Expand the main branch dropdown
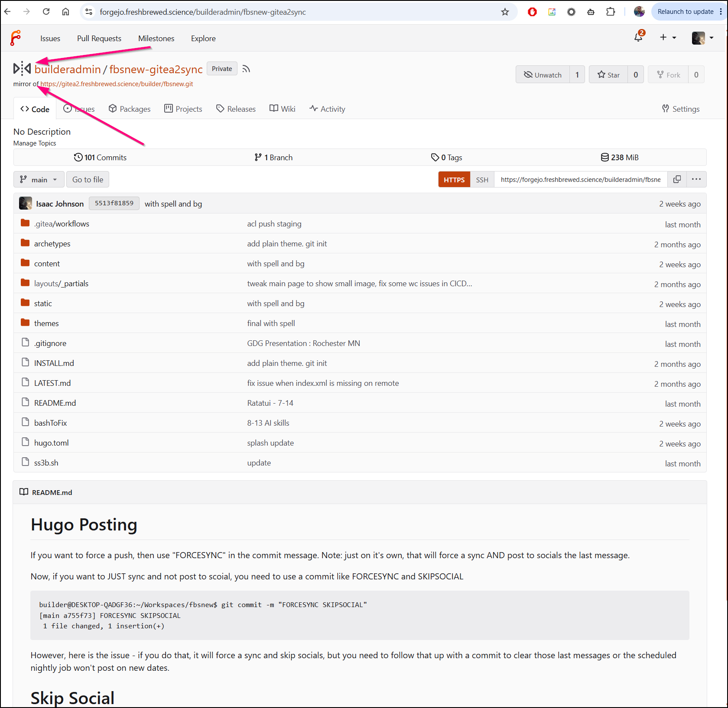The image size is (728, 708). tap(39, 179)
